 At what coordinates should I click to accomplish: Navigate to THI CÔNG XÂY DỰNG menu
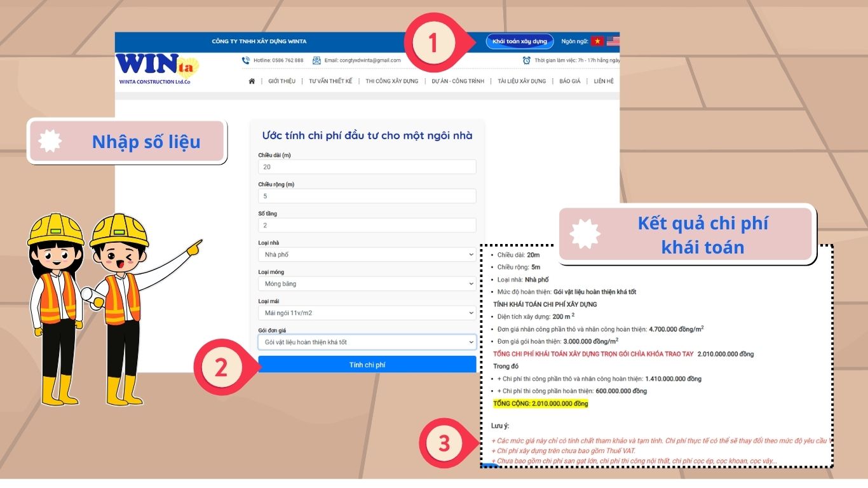pos(392,81)
